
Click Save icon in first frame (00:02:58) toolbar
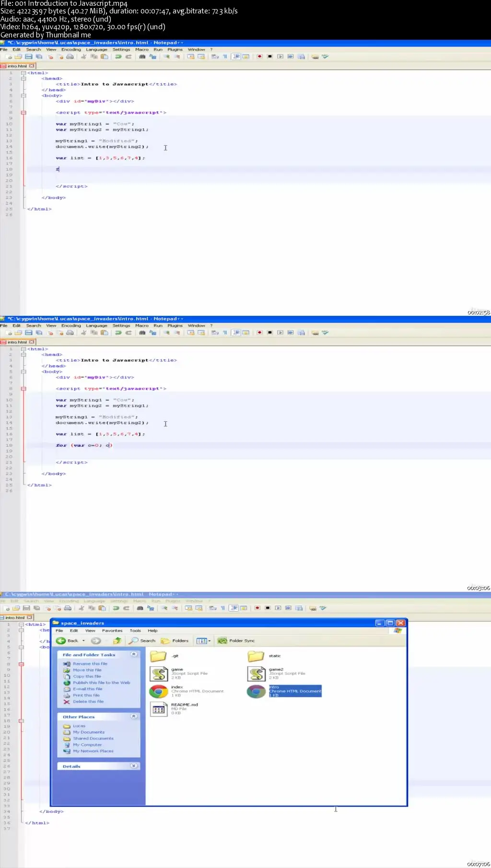click(28, 57)
